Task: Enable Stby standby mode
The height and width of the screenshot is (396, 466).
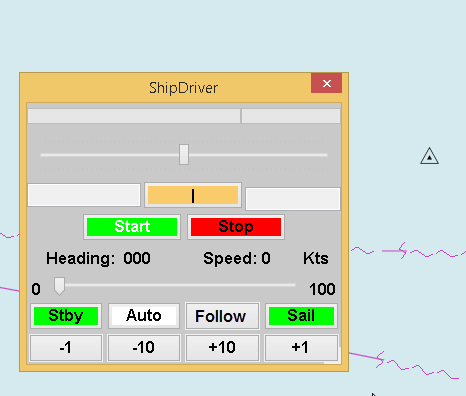Action: point(66,316)
